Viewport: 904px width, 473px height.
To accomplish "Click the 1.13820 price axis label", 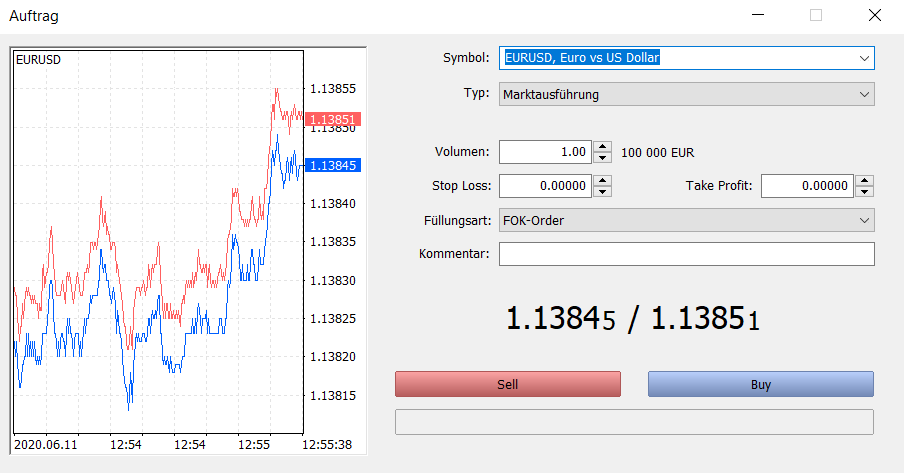I will coord(333,357).
